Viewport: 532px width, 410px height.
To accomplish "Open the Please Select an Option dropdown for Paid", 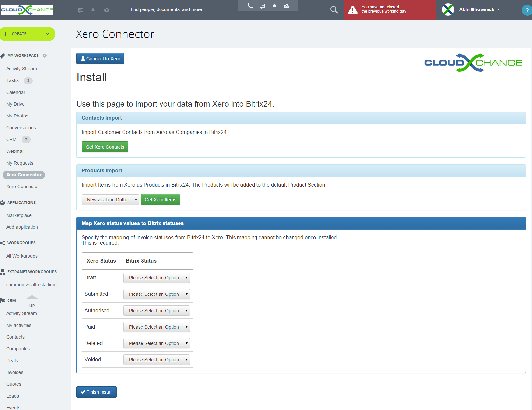I will point(157,327).
